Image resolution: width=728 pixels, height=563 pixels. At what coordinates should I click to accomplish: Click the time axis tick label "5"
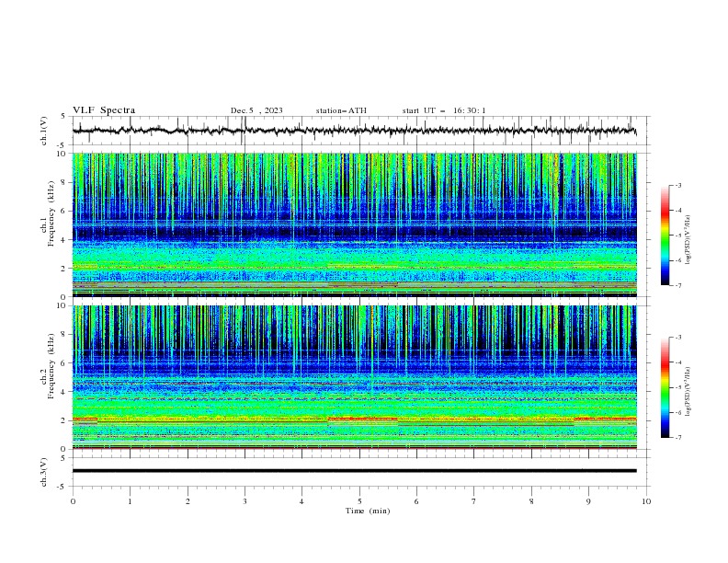click(359, 501)
